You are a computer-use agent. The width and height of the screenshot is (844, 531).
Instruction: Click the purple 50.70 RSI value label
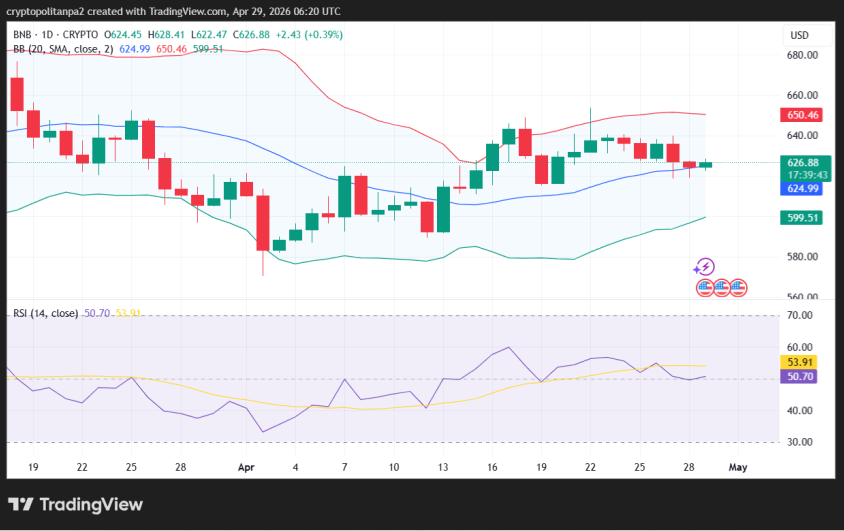click(800, 377)
